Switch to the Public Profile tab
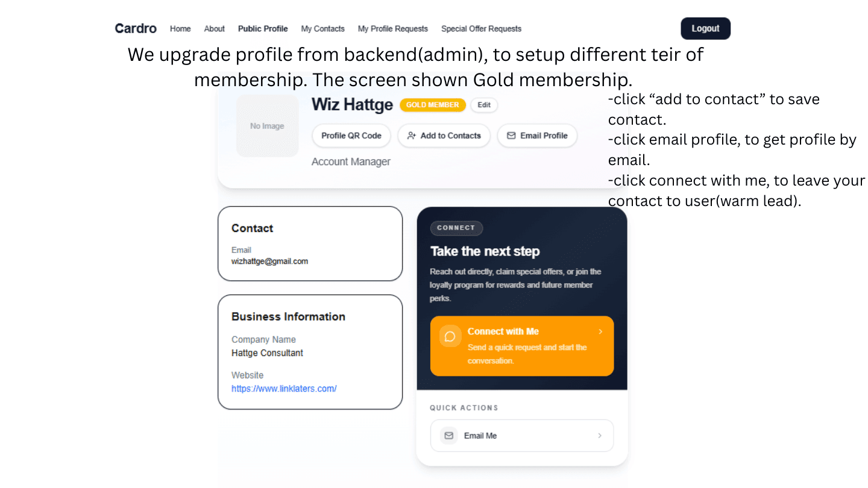 click(x=263, y=28)
